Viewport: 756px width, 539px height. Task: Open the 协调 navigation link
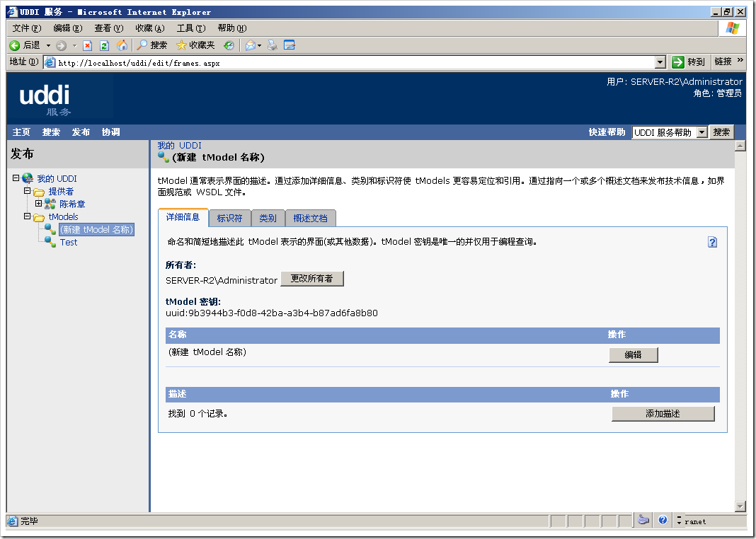(111, 132)
